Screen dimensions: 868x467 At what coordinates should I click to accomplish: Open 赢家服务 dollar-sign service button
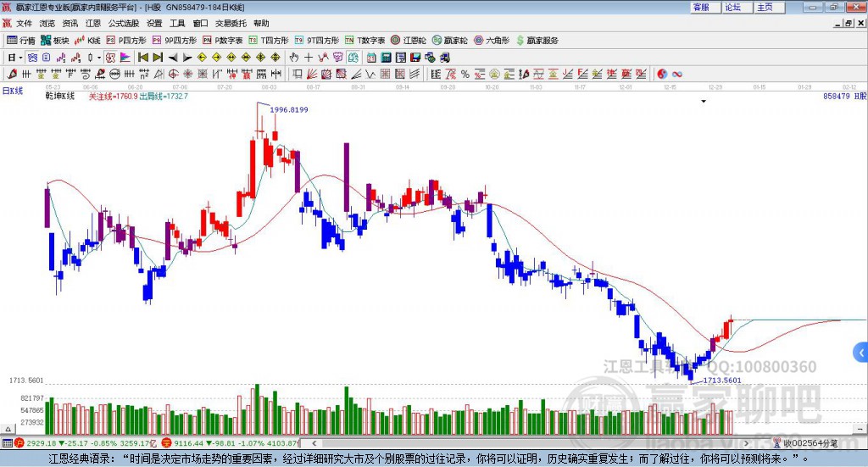tap(537, 41)
